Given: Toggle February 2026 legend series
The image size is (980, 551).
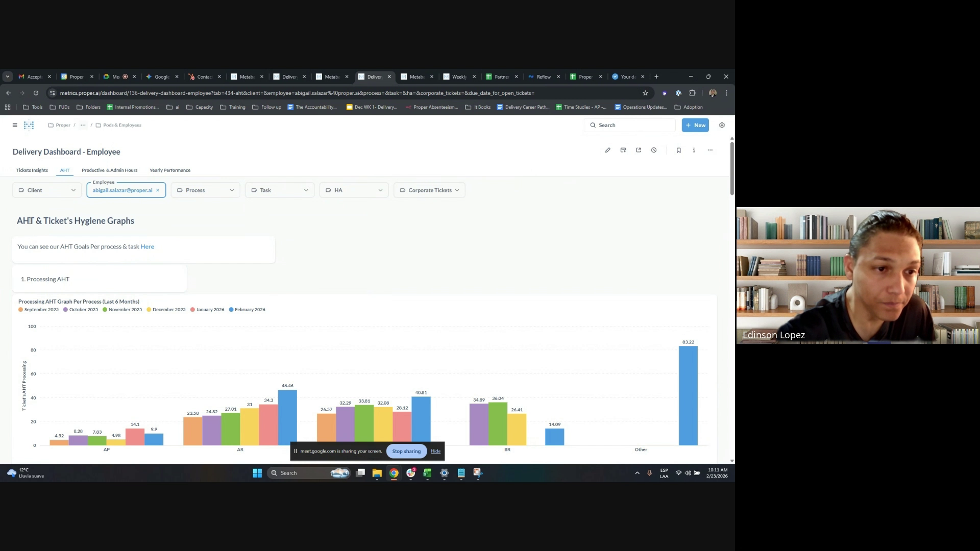Looking at the screenshot, I should pos(247,310).
